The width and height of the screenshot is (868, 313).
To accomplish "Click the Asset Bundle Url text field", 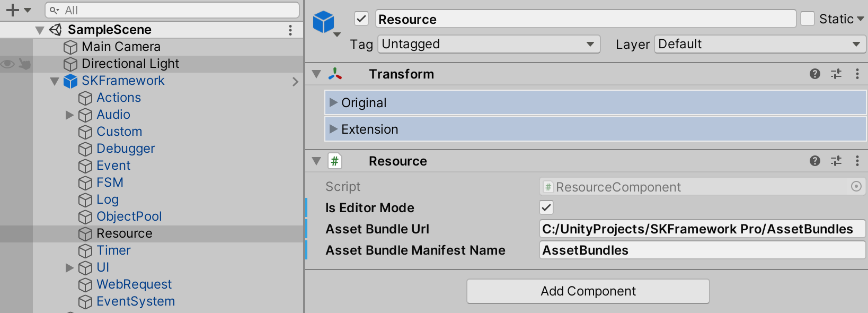I will (702, 229).
